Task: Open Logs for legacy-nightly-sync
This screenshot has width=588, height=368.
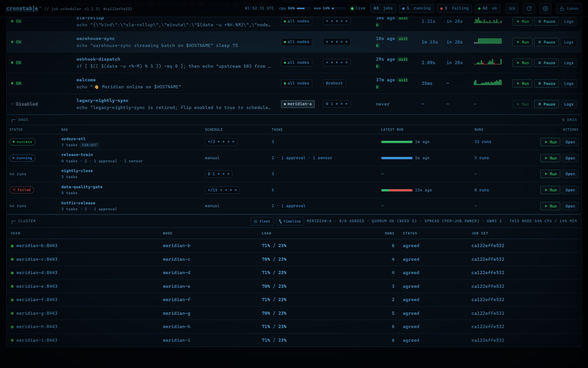Action: tap(569, 104)
